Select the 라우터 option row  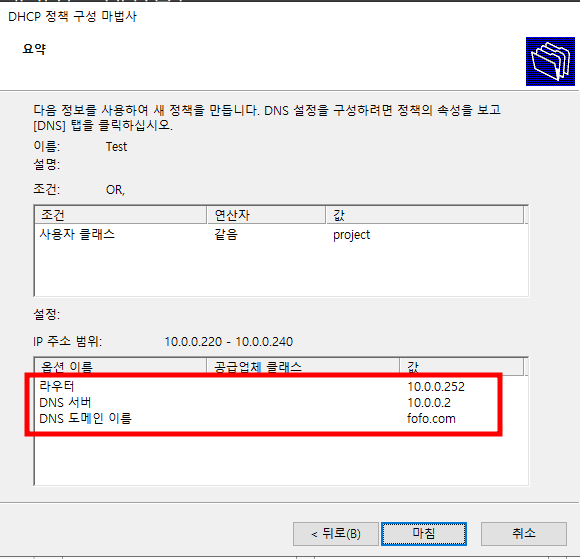(280, 387)
